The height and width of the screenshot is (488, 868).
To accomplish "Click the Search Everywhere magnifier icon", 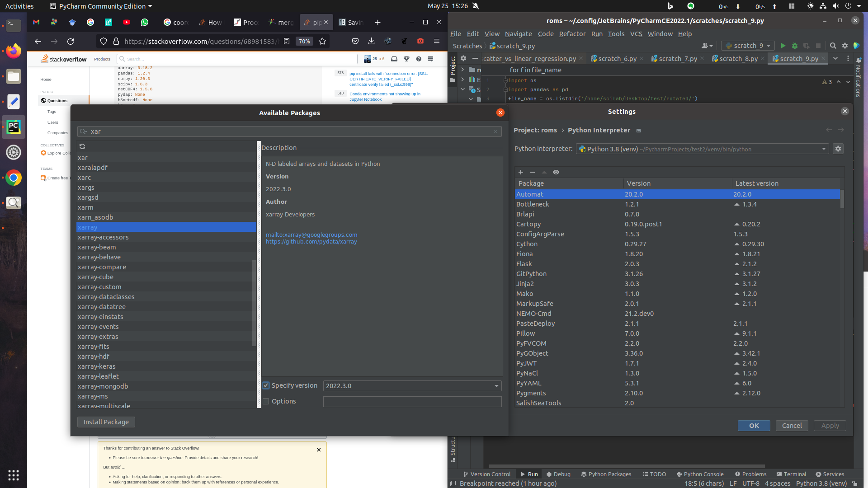I will (x=833, y=46).
